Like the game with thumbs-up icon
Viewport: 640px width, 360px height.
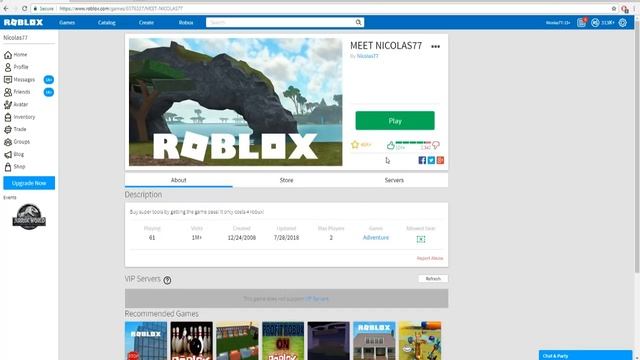(x=391, y=145)
